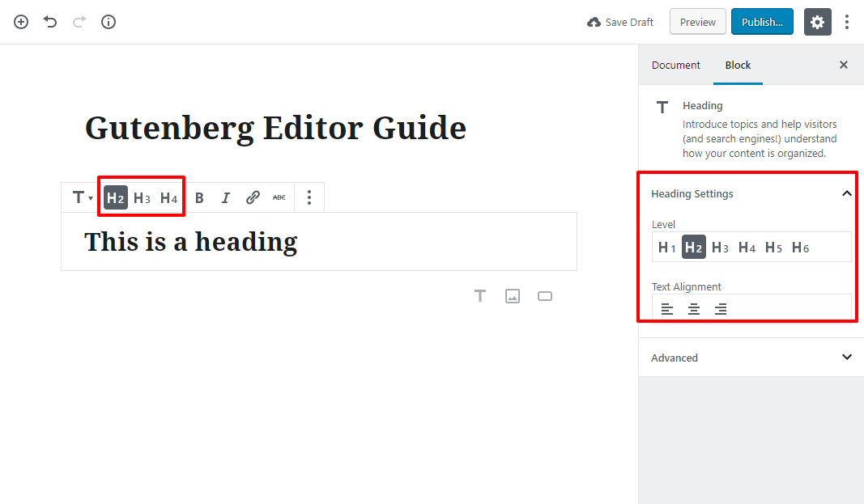Switch to the Document tab
The image size is (864, 504).
[675, 65]
